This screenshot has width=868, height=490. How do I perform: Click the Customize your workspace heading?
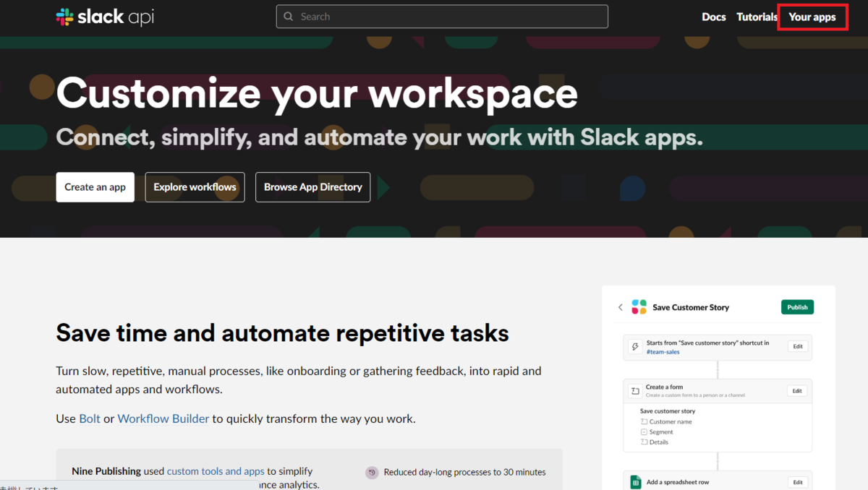click(317, 93)
